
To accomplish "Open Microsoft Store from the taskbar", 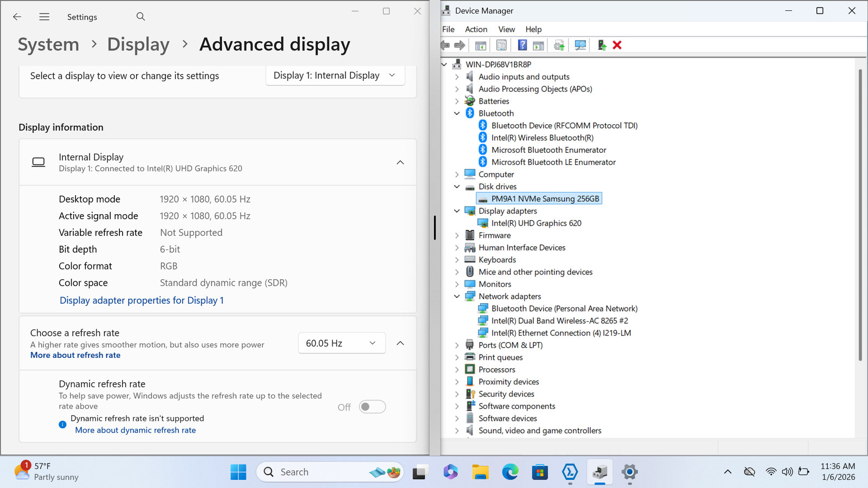I will point(540,472).
